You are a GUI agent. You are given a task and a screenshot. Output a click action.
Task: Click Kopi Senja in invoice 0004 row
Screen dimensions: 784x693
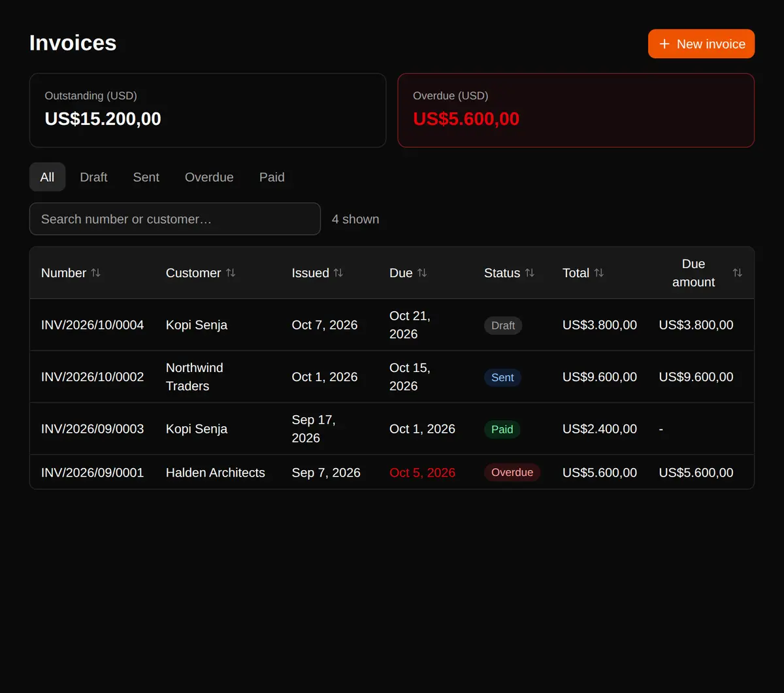pyautogui.click(x=197, y=325)
